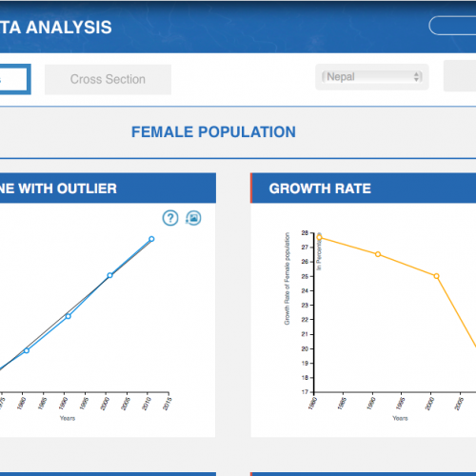This screenshot has width=476, height=476.
Task: Click the Years label under outlier chart
Action: (x=68, y=418)
